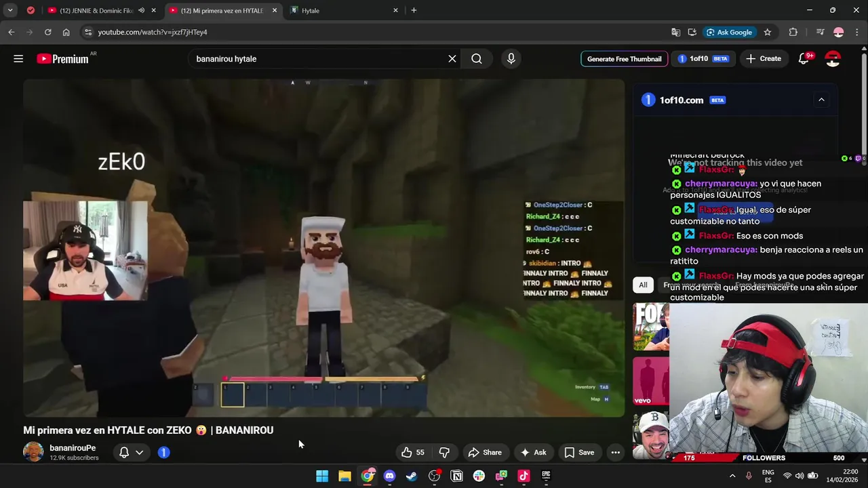
Task: Open the YouTube guide hamburger menu
Action: [x=18, y=59]
